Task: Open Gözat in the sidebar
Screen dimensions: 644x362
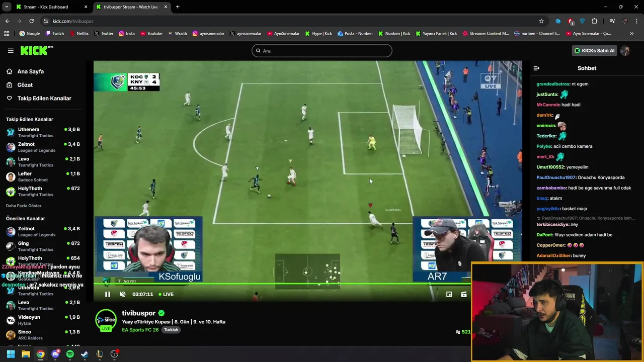Action: 25,85
